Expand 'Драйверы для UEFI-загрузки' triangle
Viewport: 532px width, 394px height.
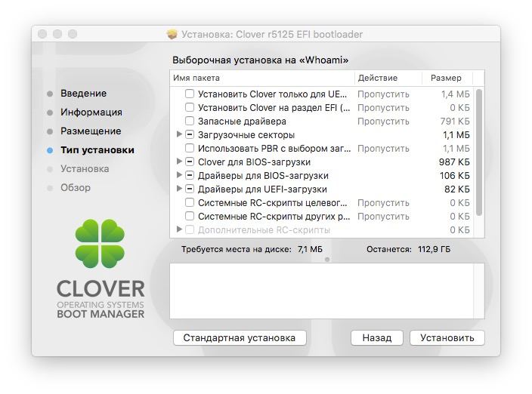point(180,189)
